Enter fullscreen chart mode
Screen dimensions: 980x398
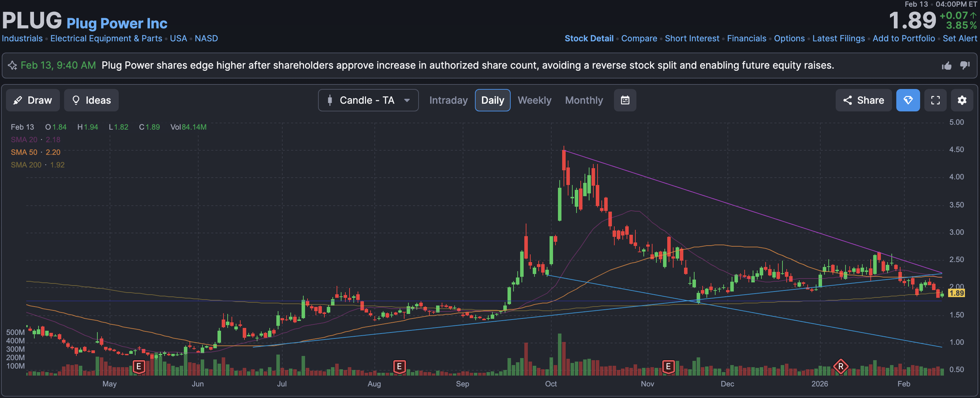click(x=935, y=101)
